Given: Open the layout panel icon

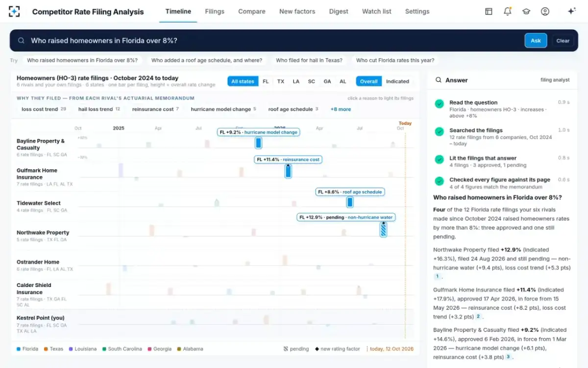Looking at the screenshot, I should (489, 11).
